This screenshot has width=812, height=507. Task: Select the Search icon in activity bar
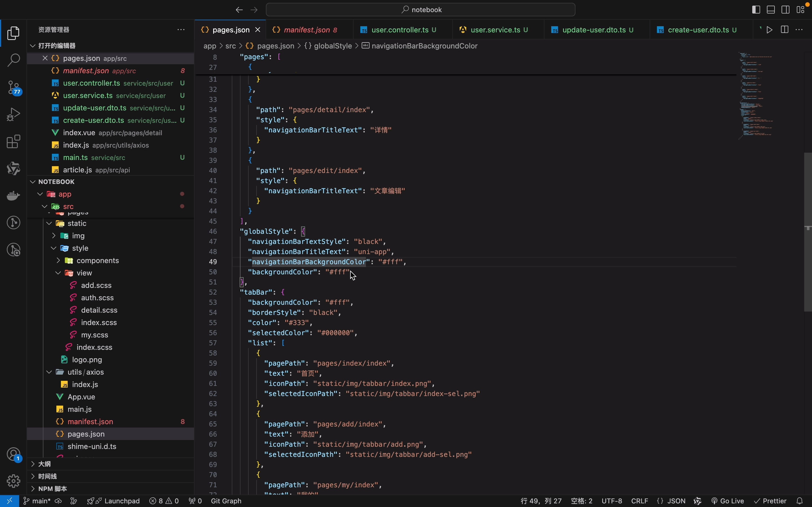(x=14, y=60)
